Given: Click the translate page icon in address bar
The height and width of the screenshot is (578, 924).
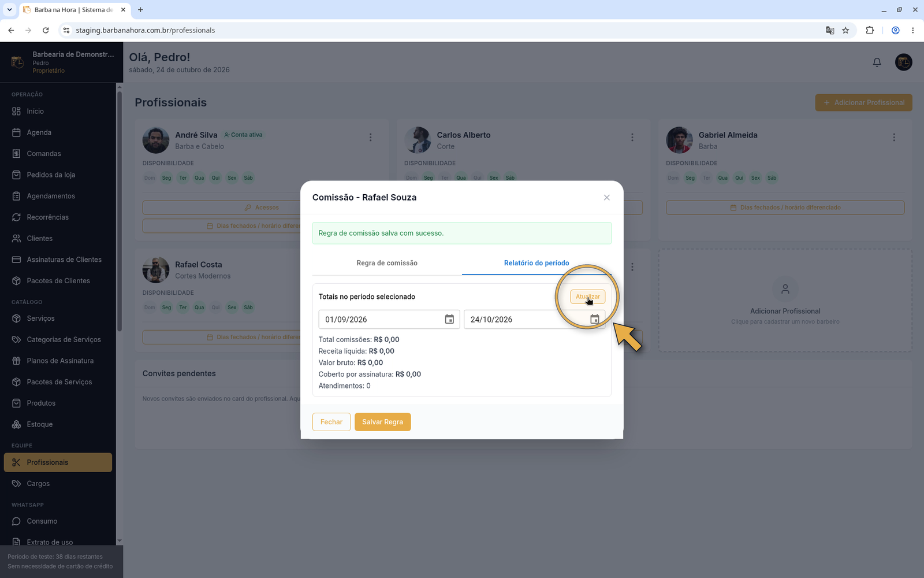Looking at the screenshot, I should 830,30.
